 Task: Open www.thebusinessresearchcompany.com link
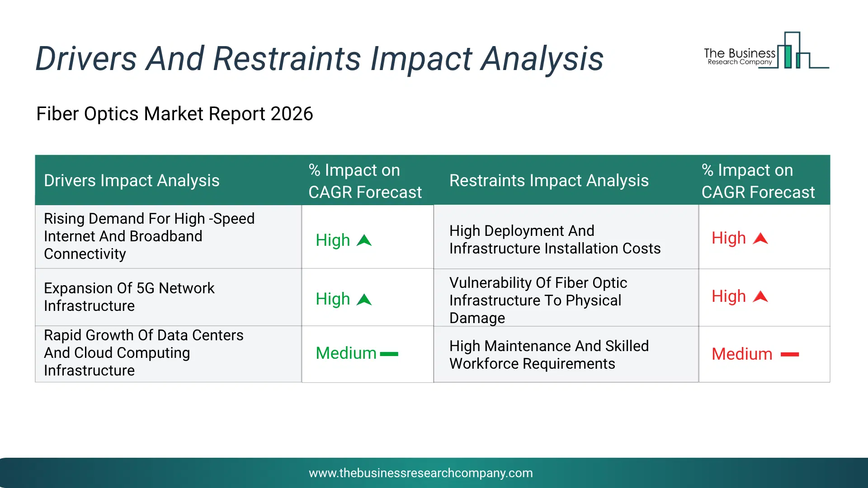(x=420, y=473)
